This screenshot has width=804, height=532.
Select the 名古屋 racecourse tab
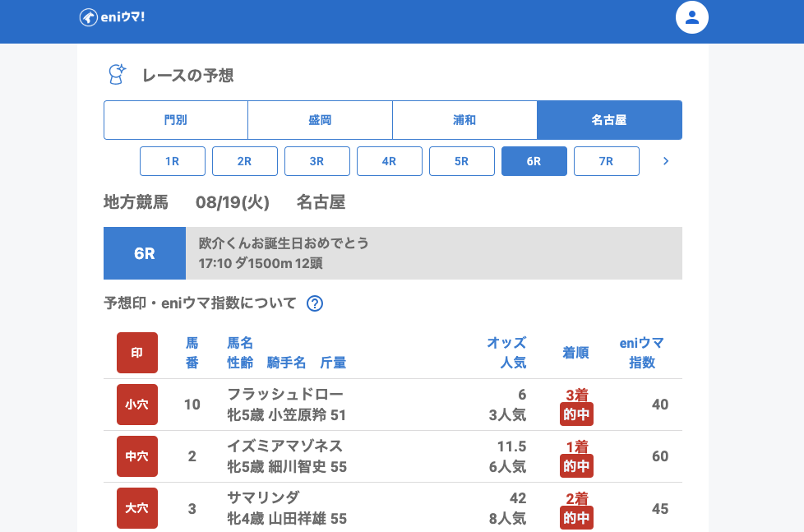click(x=609, y=120)
